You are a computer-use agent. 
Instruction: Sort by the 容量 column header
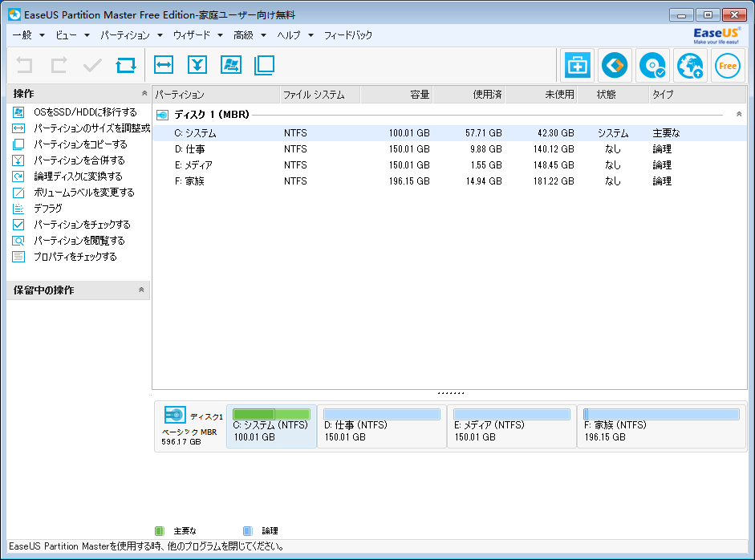click(x=396, y=95)
